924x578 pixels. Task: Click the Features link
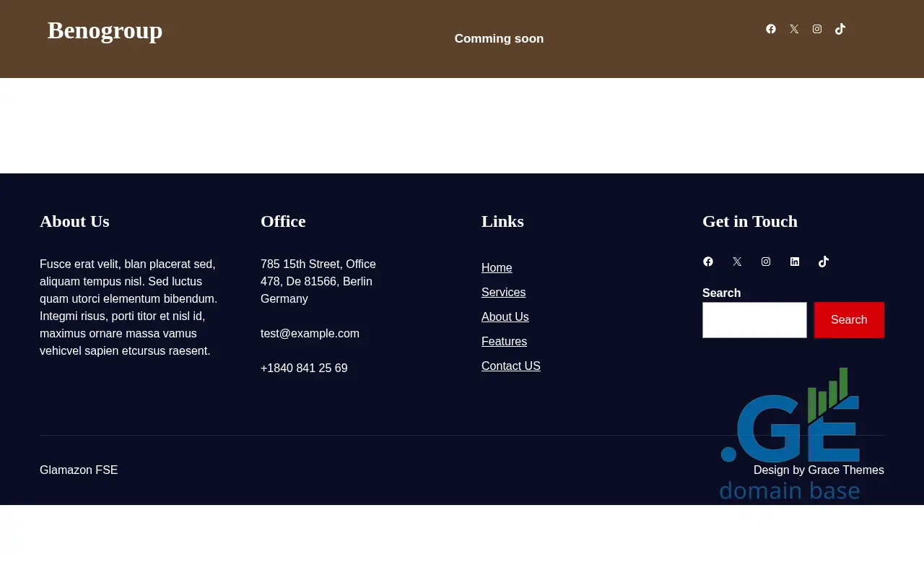(504, 342)
